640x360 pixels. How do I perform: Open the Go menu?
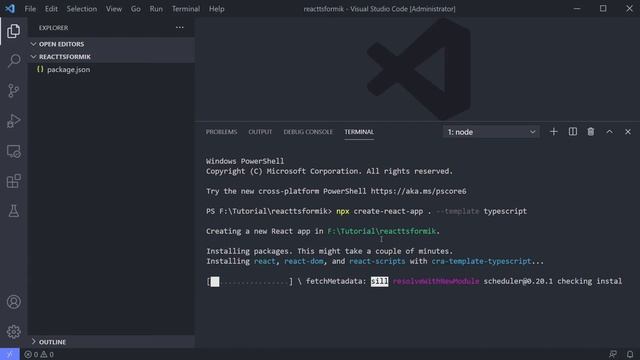tap(136, 9)
